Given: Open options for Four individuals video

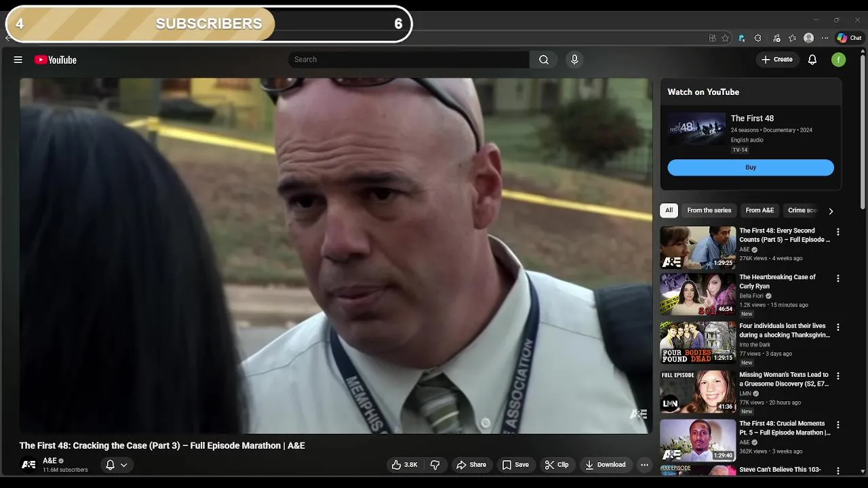Looking at the screenshot, I should click(837, 327).
